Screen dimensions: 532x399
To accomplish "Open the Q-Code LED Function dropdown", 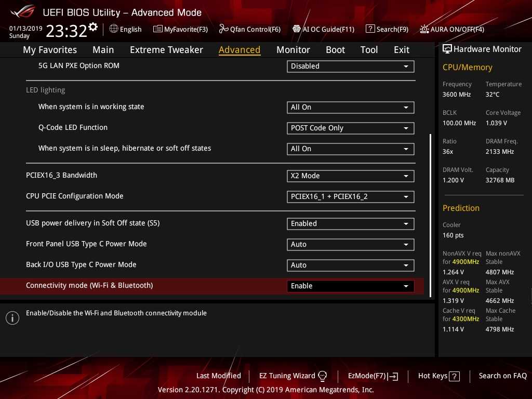I will [x=350, y=128].
